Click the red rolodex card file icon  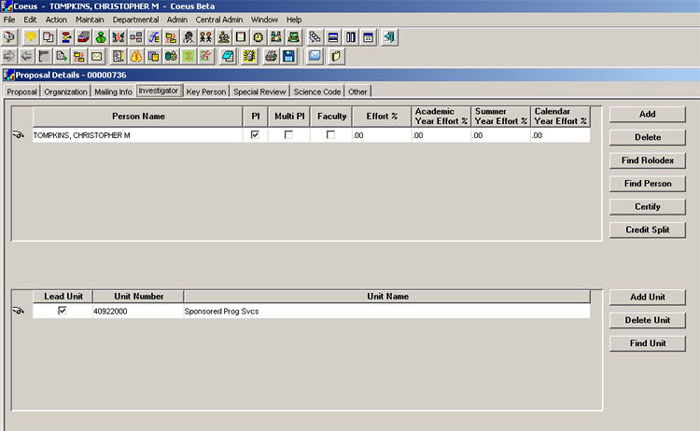coord(83,37)
